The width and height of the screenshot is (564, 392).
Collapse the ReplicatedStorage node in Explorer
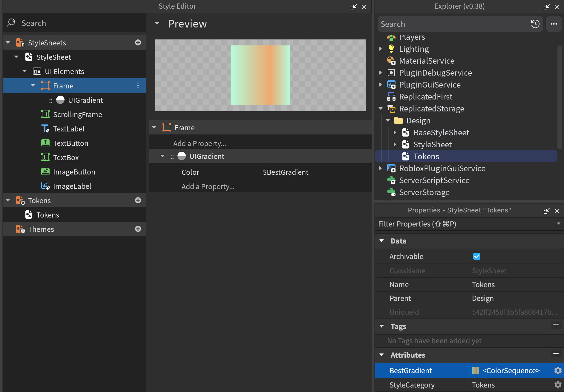pyautogui.click(x=381, y=108)
